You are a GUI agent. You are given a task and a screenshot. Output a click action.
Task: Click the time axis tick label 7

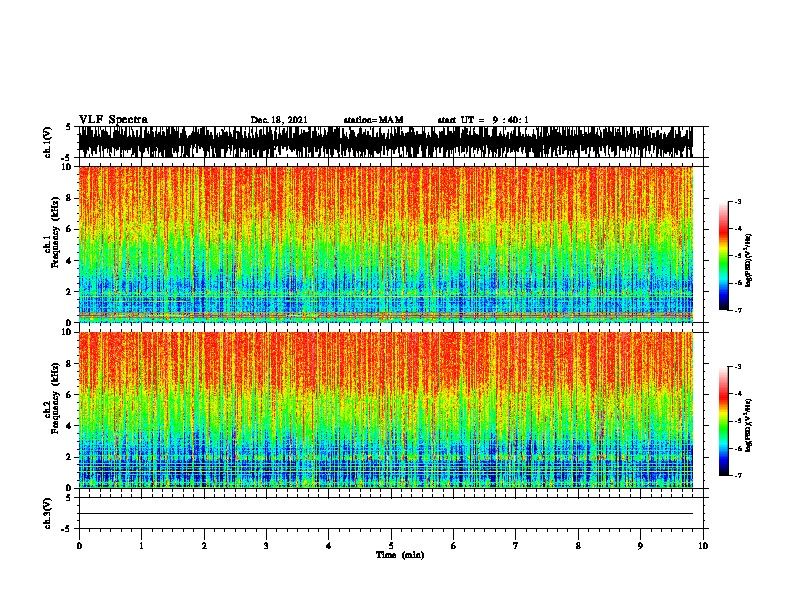(x=516, y=545)
